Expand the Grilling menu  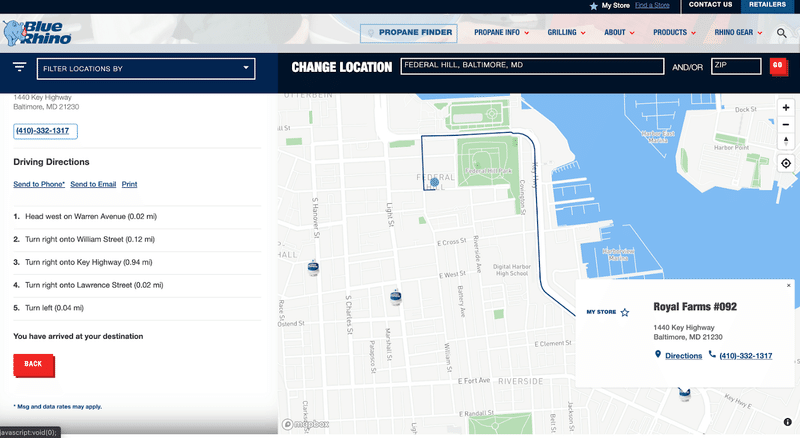tap(566, 33)
